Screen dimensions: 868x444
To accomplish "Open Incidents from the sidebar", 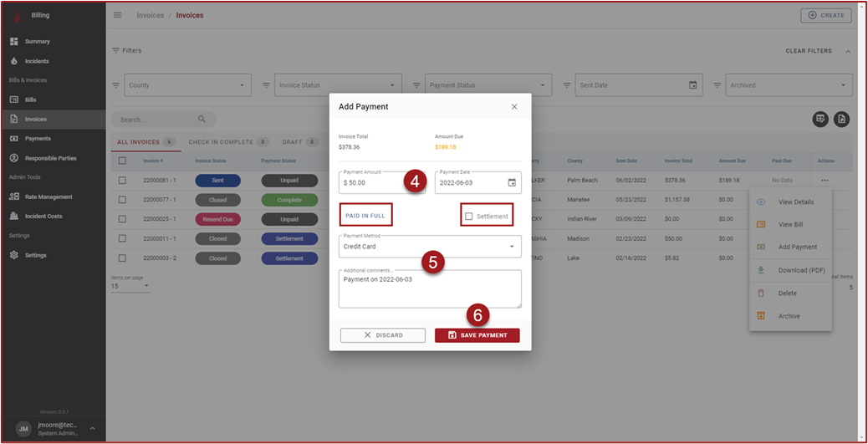I will coord(36,61).
